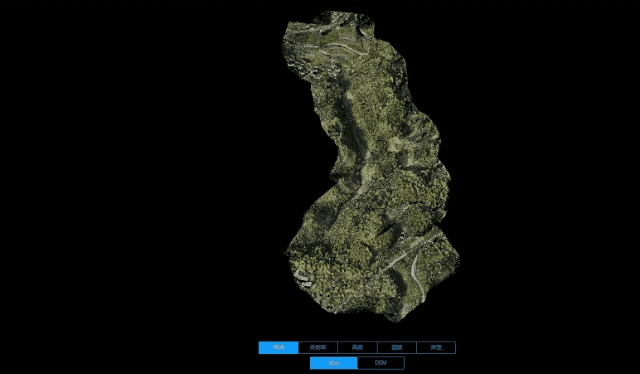Switch to the 反射率 display tab
This screenshot has width=640, height=374.
(x=318, y=347)
